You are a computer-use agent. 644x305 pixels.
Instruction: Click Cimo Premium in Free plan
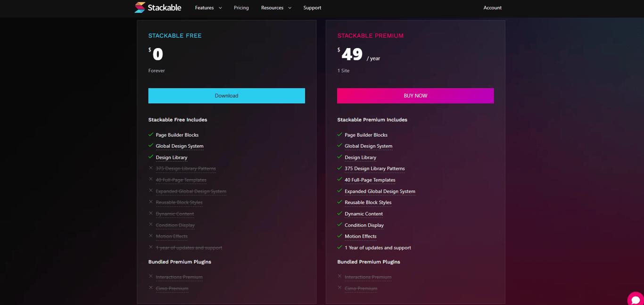pos(172,289)
